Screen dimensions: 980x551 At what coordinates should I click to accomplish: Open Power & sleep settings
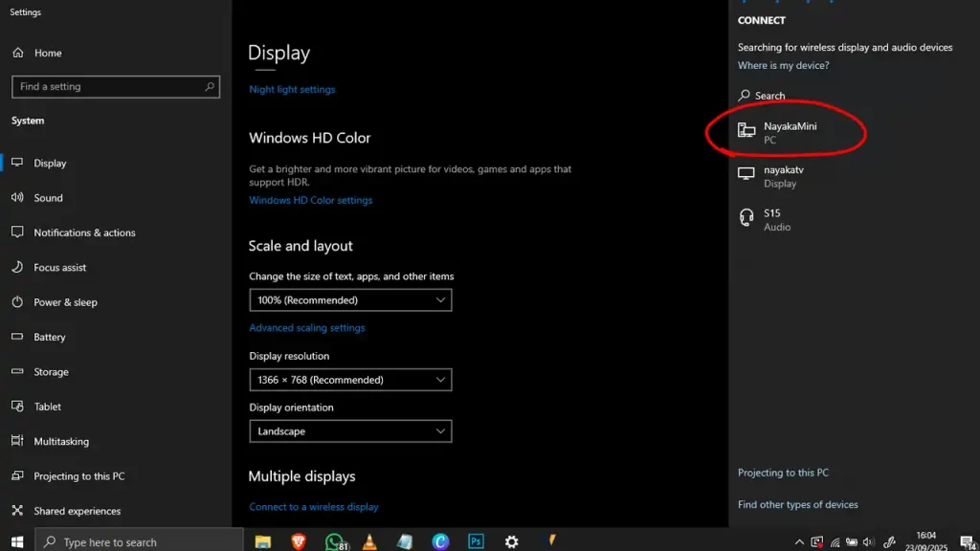(65, 302)
